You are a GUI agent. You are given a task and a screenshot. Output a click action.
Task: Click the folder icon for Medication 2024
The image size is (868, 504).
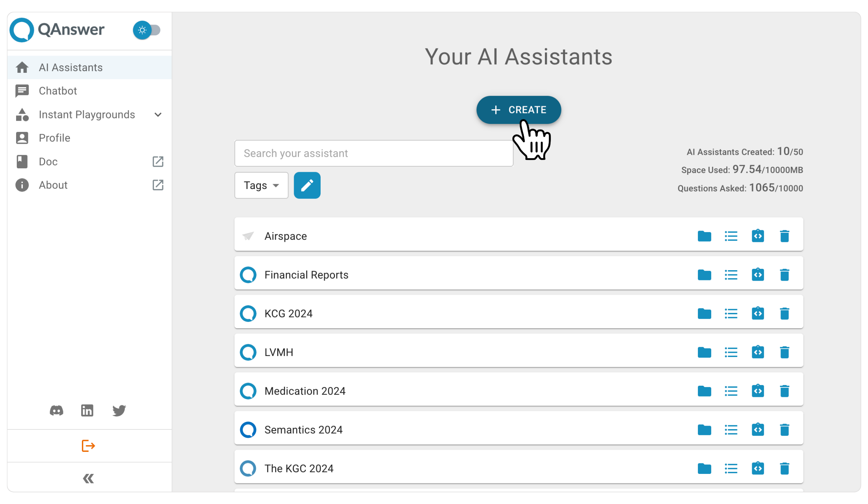click(704, 391)
